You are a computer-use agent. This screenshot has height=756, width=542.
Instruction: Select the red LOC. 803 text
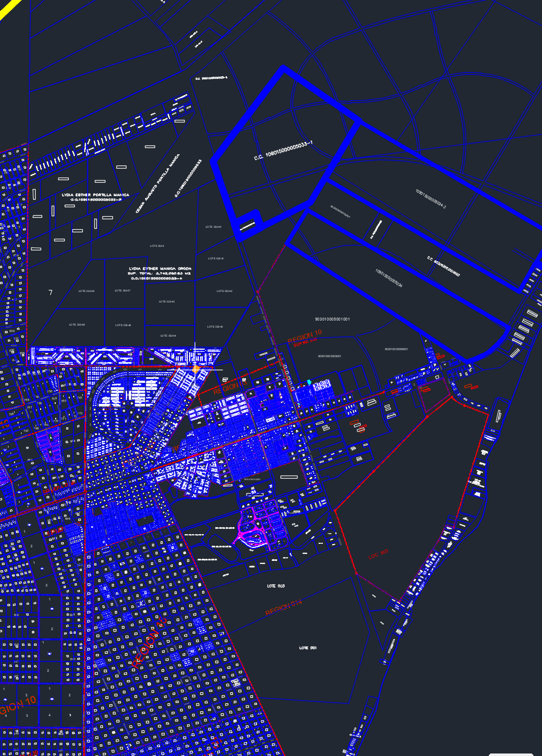[378, 554]
